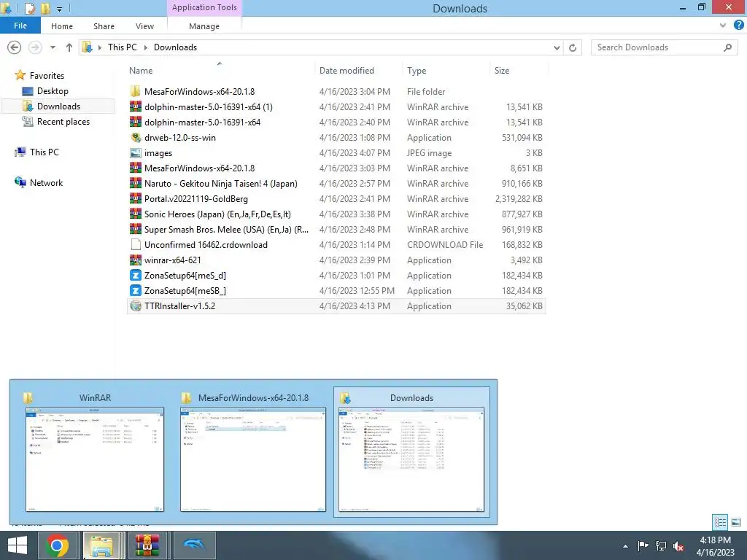Select the ZonaSetup64[meSB_] application icon
Image resolution: width=747 pixels, height=560 pixels.
tap(136, 290)
